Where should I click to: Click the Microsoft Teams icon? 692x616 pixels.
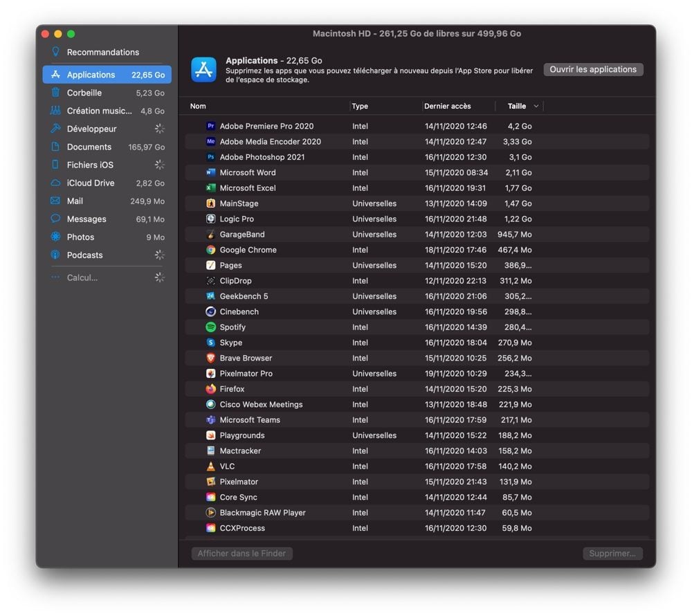point(210,420)
